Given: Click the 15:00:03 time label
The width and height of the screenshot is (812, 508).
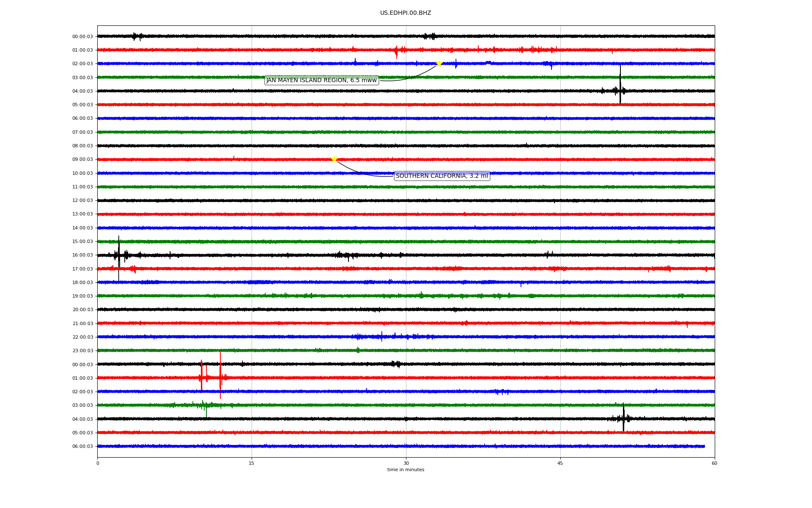Looking at the screenshot, I should pyautogui.click(x=82, y=241).
